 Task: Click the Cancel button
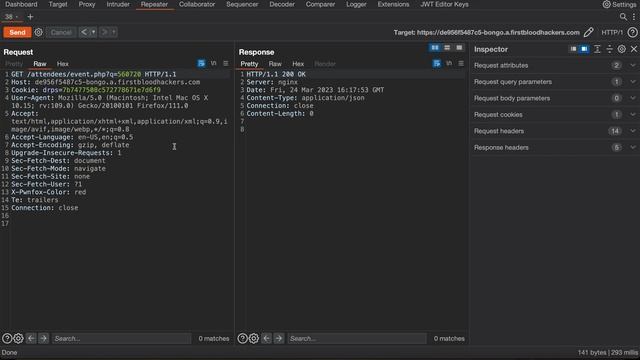click(x=61, y=32)
